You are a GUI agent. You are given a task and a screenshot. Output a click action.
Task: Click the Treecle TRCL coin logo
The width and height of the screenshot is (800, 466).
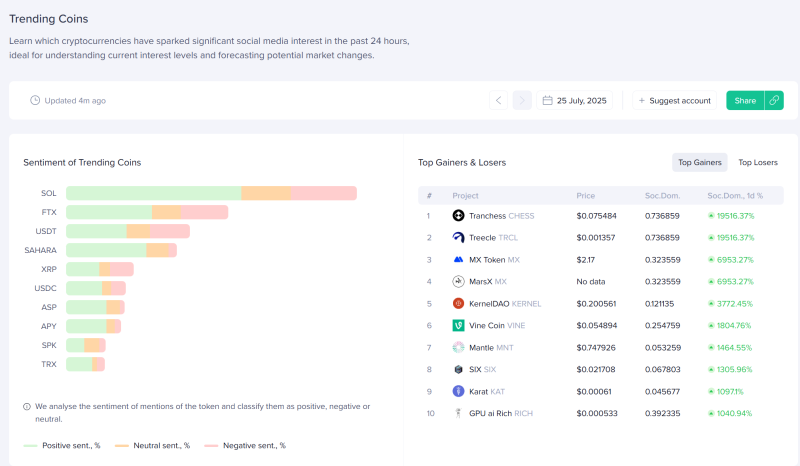point(458,238)
